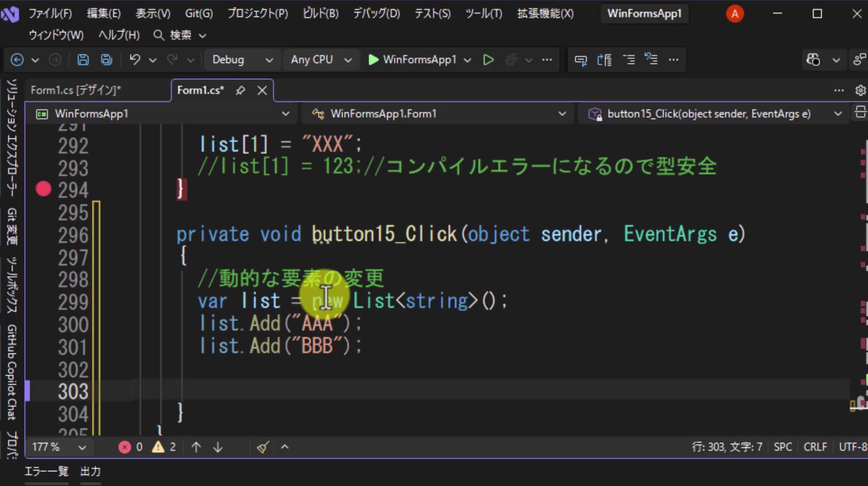Open the Any CPU platform dropdown
The image size is (868, 486).
tap(321, 60)
